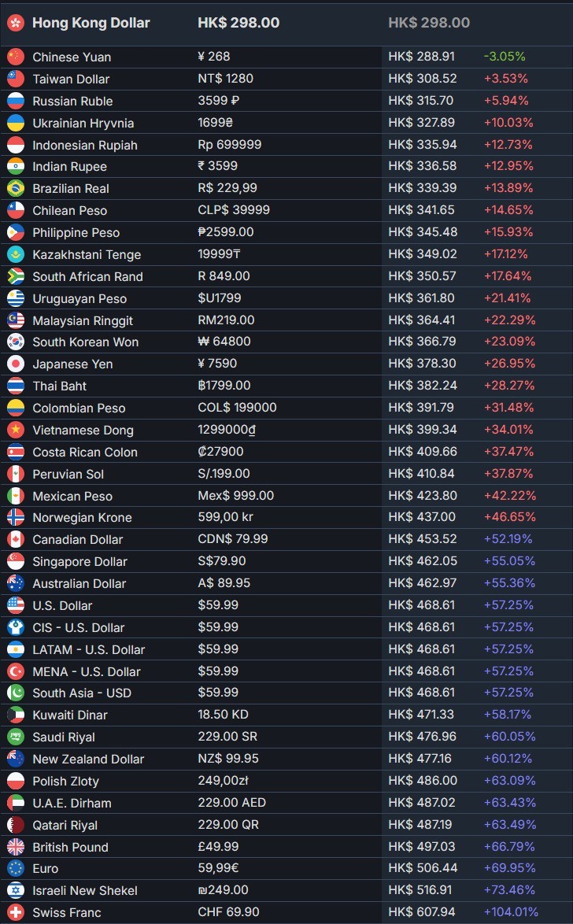Click the British Pound flag icon
The width and height of the screenshot is (573, 924).
point(16,847)
